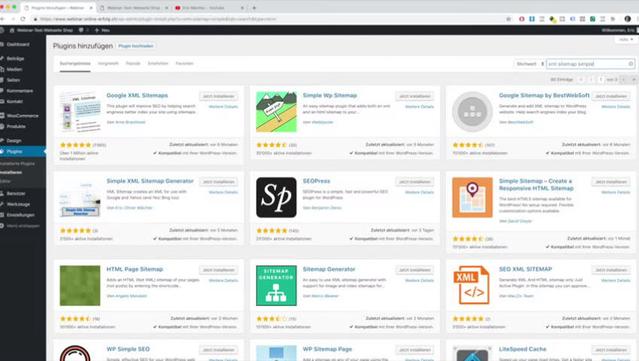The height and width of the screenshot is (361, 639).
Task: Open the Sitemap Generator green icon
Action: (x=276, y=286)
